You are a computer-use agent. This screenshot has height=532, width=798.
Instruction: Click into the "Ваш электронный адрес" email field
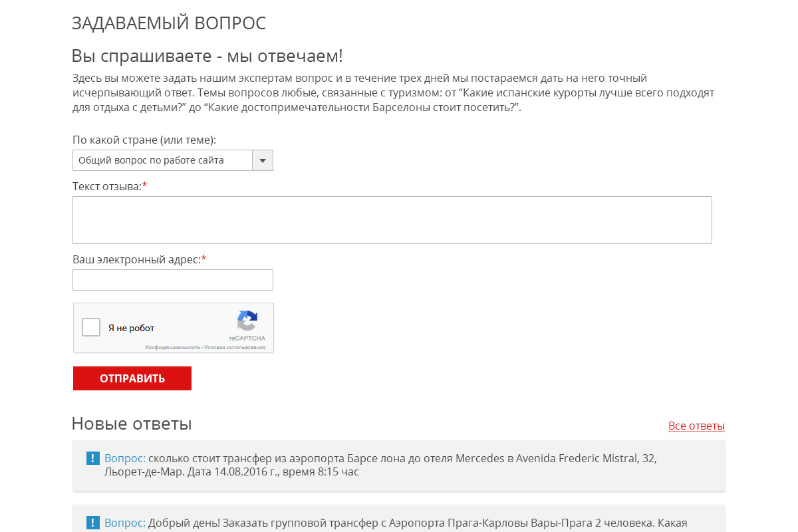tap(172, 280)
